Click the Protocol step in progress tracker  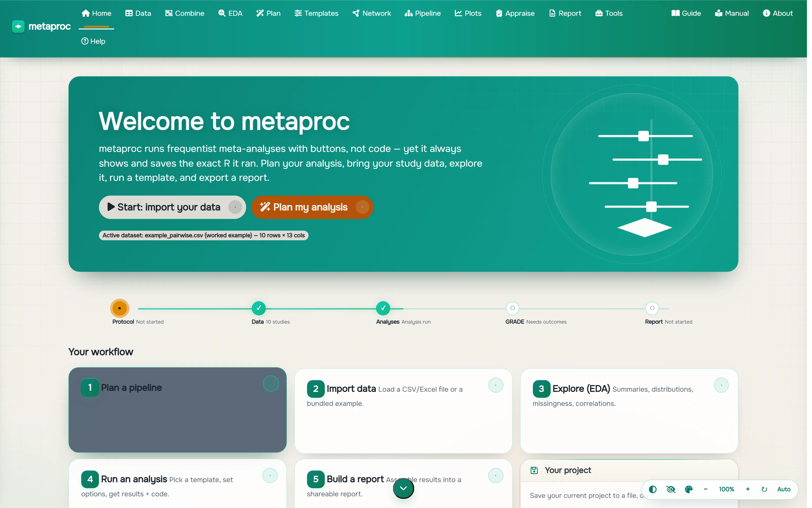point(120,308)
